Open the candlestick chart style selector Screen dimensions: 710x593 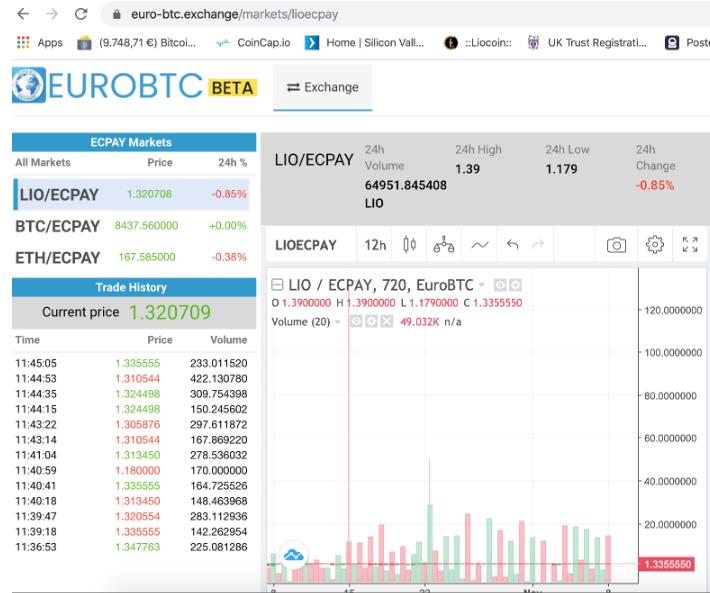409,245
